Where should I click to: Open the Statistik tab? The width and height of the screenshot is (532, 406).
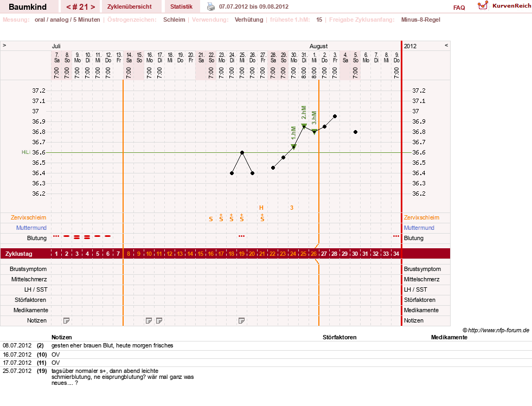(x=181, y=7)
